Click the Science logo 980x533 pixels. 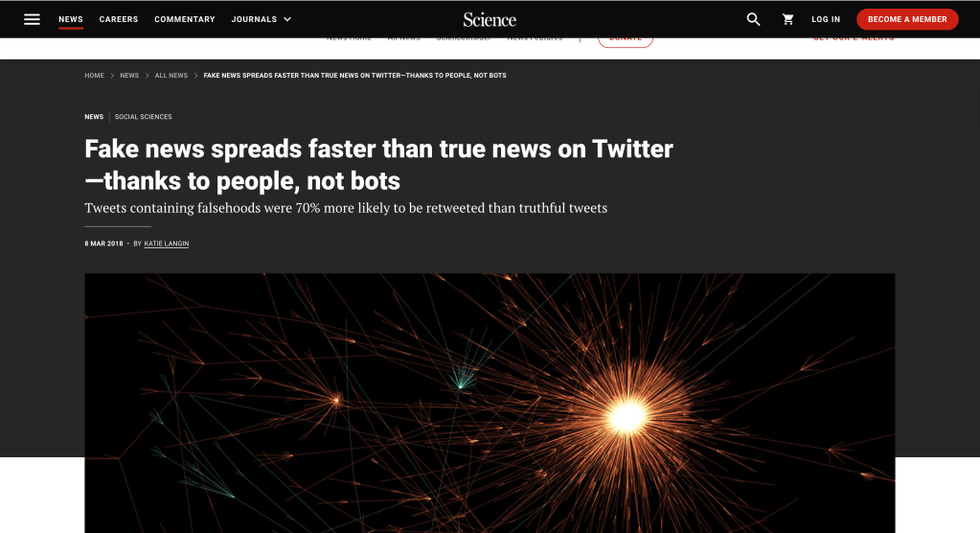(x=490, y=19)
